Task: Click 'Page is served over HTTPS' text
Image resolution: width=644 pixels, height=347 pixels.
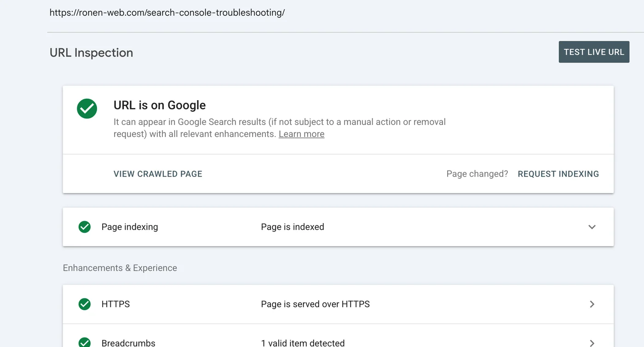Action: pos(315,304)
